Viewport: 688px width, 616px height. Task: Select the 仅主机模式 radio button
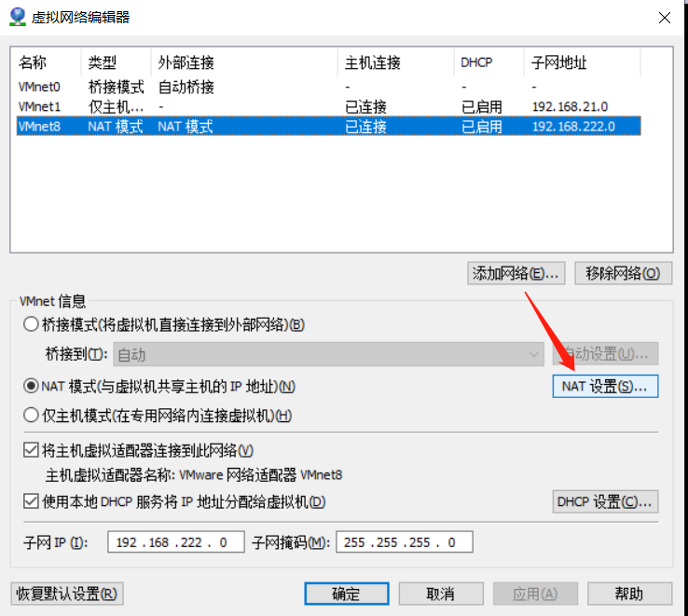[31, 415]
